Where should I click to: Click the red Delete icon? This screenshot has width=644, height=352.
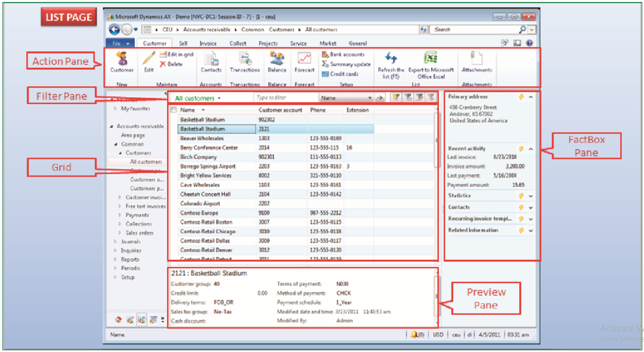click(x=163, y=64)
